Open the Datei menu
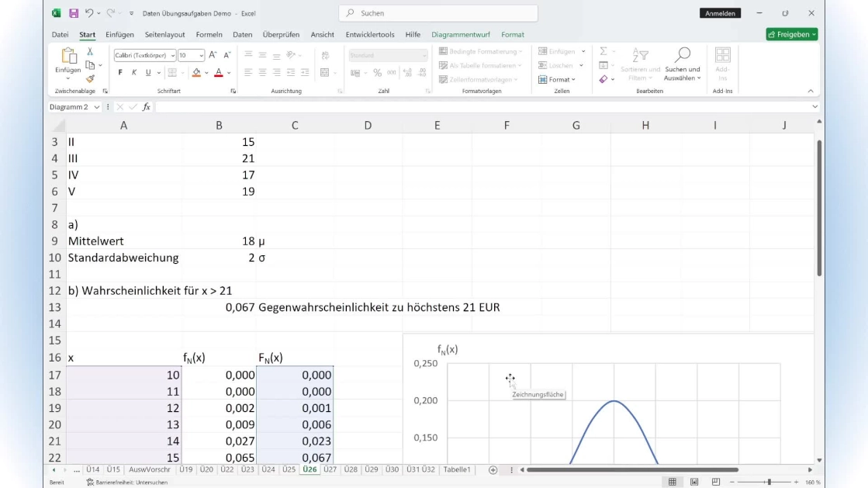Screen dimensions: 868x488 tap(60, 34)
